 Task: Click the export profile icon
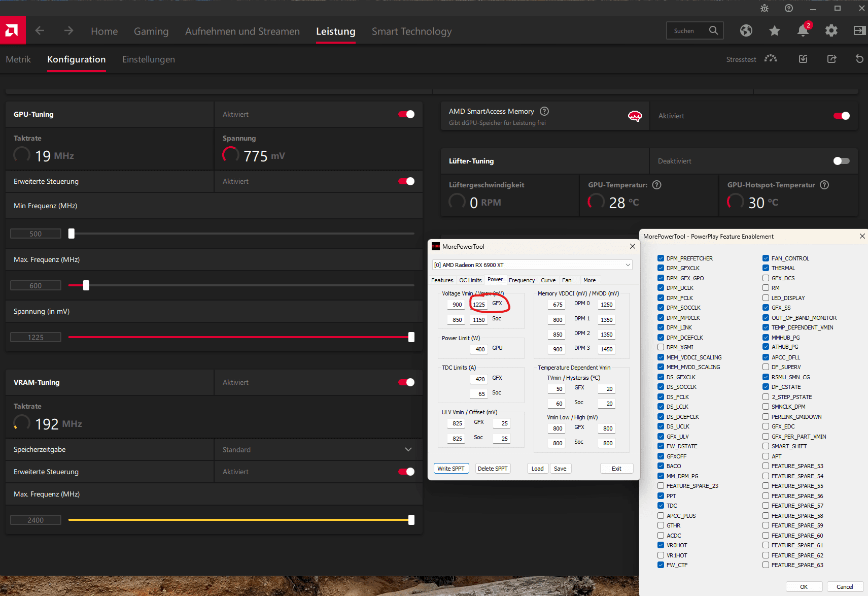[x=831, y=59]
